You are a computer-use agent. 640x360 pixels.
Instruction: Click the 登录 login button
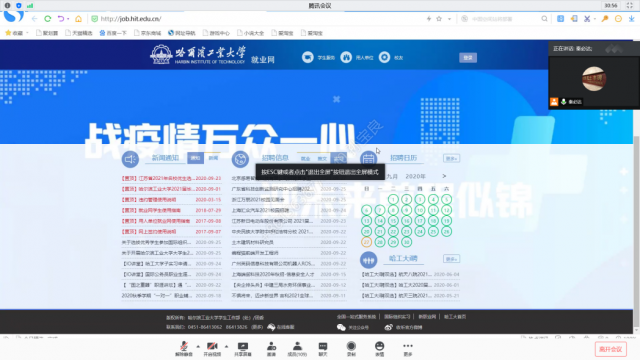468,58
